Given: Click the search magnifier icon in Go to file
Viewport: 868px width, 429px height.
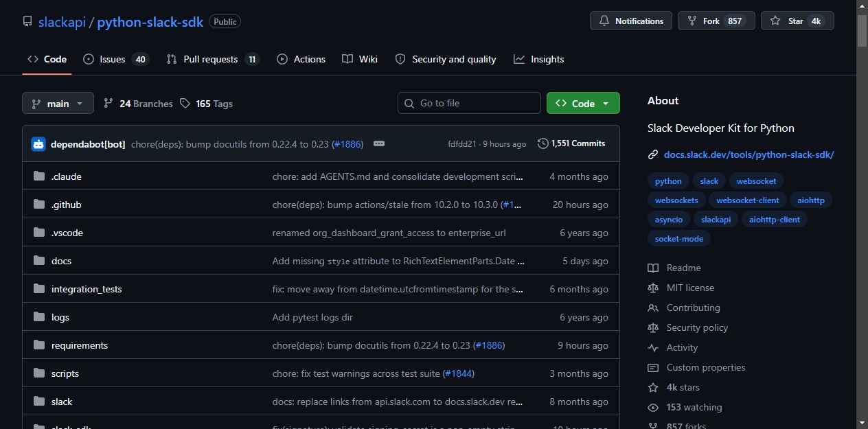Looking at the screenshot, I should (409, 103).
